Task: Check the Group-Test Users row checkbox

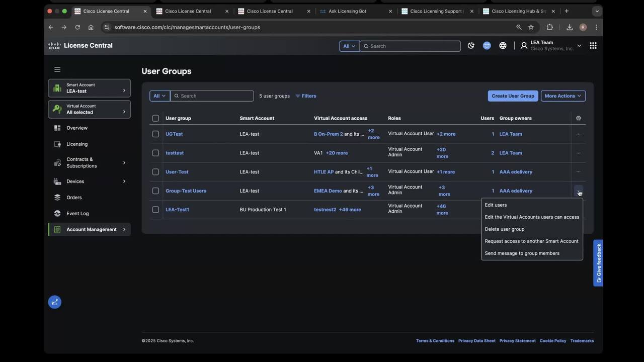Action: [155, 191]
